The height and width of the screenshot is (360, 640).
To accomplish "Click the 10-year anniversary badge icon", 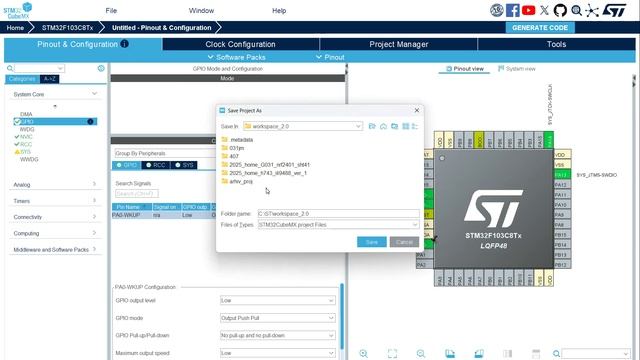I will [497, 10].
